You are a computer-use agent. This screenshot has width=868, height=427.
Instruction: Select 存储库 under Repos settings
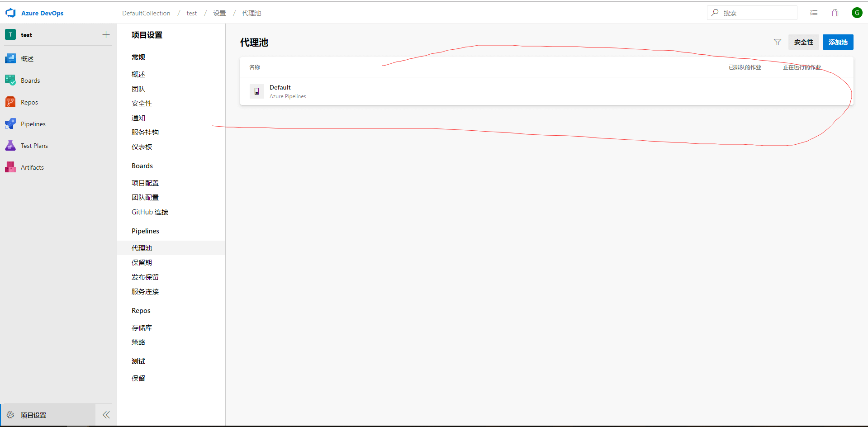(142, 328)
